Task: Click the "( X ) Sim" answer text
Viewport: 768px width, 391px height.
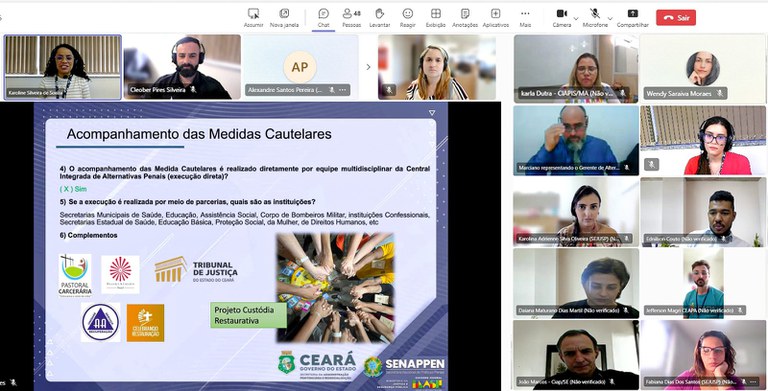Action: (x=73, y=189)
